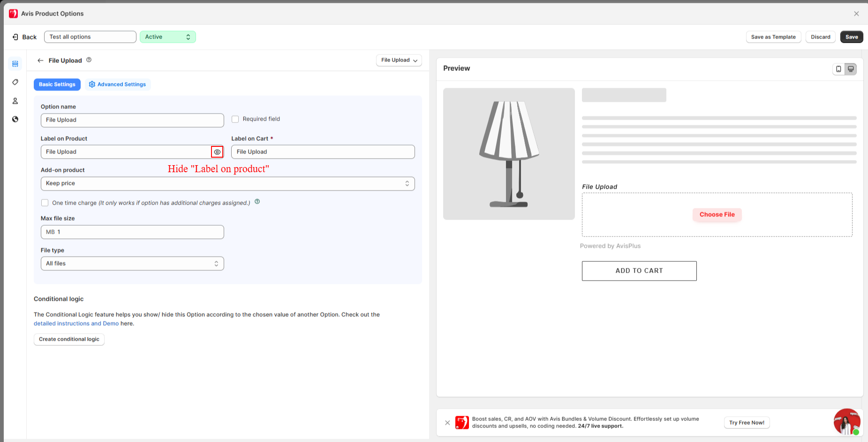Open the tag icon in left sidebar
The height and width of the screenshot is (442, 868).
point(15,82)
